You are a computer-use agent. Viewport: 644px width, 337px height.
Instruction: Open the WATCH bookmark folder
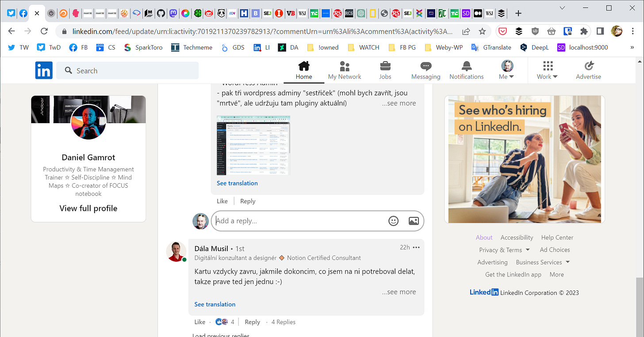pos(364,47)
